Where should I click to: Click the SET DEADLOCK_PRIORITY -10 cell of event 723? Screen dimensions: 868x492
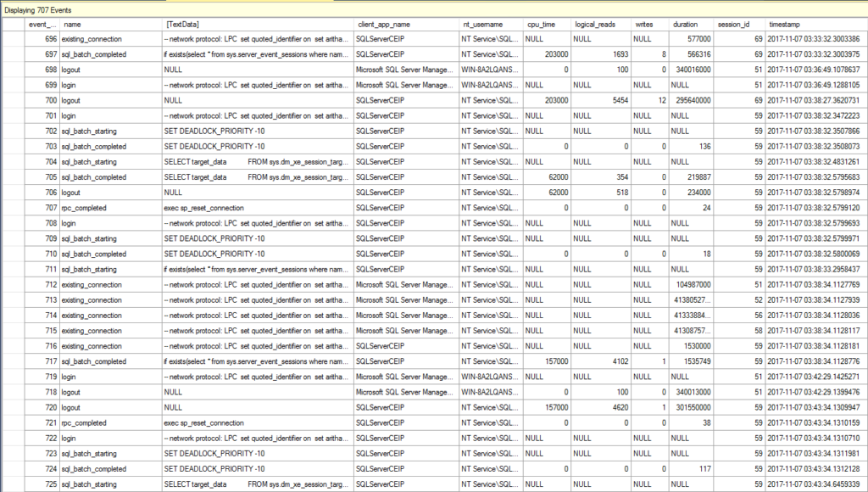(x=212, y=454)
